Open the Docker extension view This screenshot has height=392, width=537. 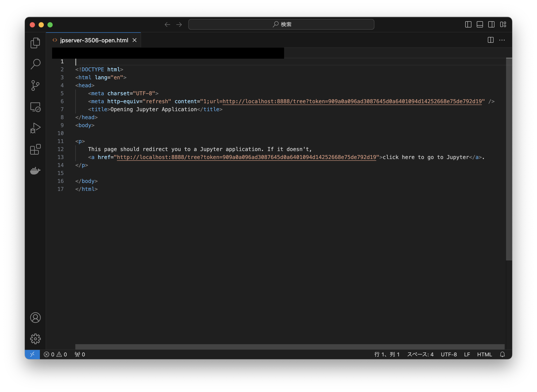[35, 171]
